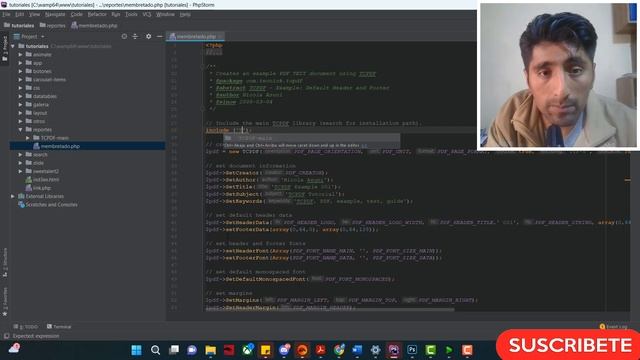Collapse the tutoriales root folder
640x360 pixels.
click(13, 47)
